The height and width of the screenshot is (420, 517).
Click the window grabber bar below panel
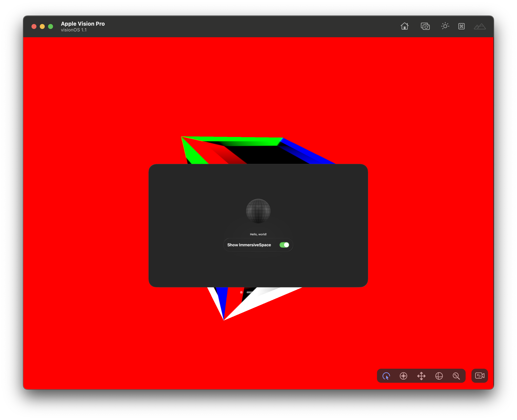[249, 292]
